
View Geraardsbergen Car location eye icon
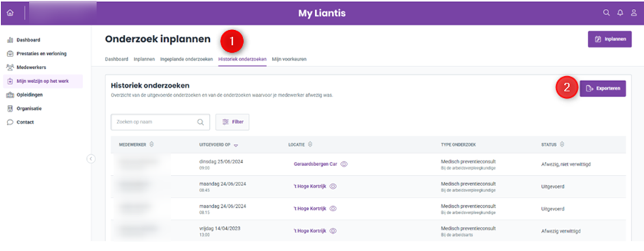pyautogui.click(x=344, y=164)
